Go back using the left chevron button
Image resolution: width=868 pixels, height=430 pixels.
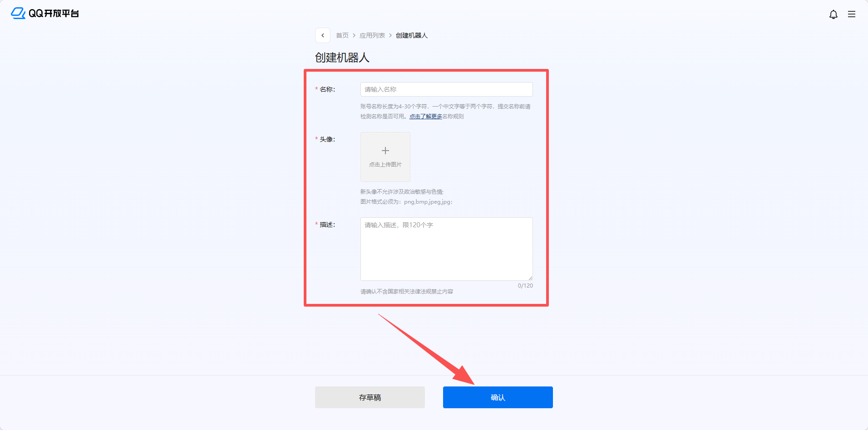(323, 35)
